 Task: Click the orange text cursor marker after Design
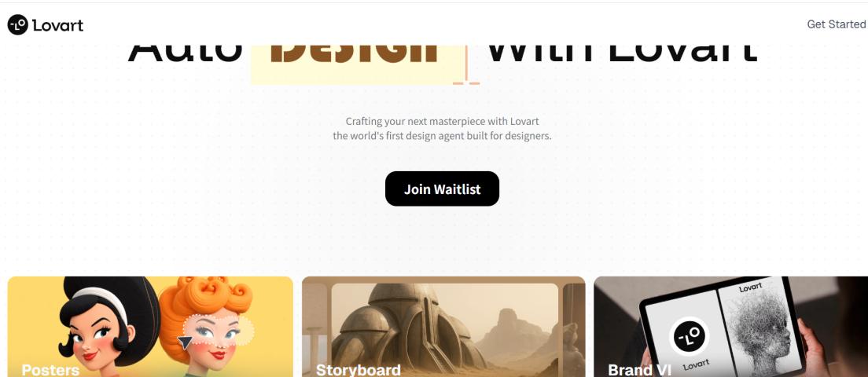click(466, 64)
